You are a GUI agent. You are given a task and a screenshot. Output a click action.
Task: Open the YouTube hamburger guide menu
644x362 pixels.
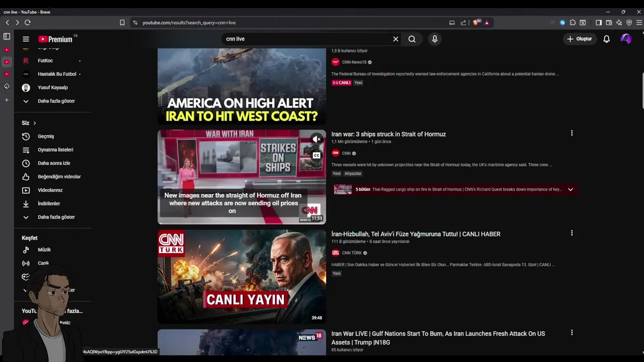point(26,39)
